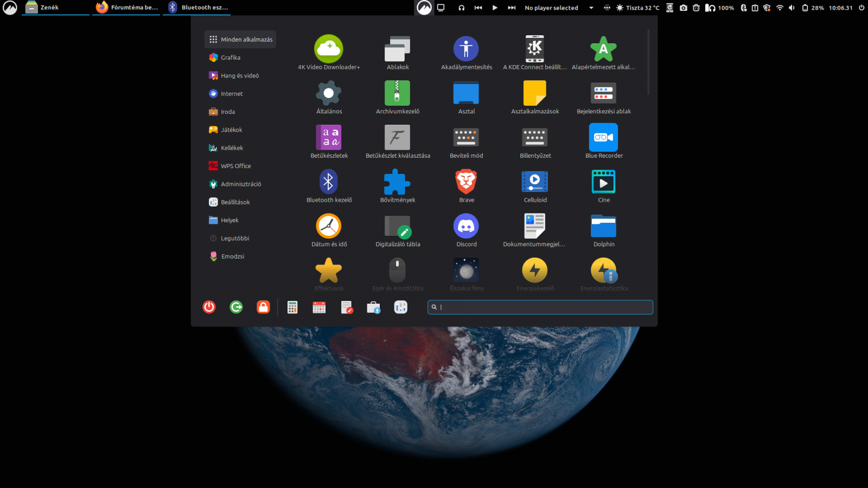Skip to previous track in panel
Viewport: 868px width, 488px height.
click(478, 8)
